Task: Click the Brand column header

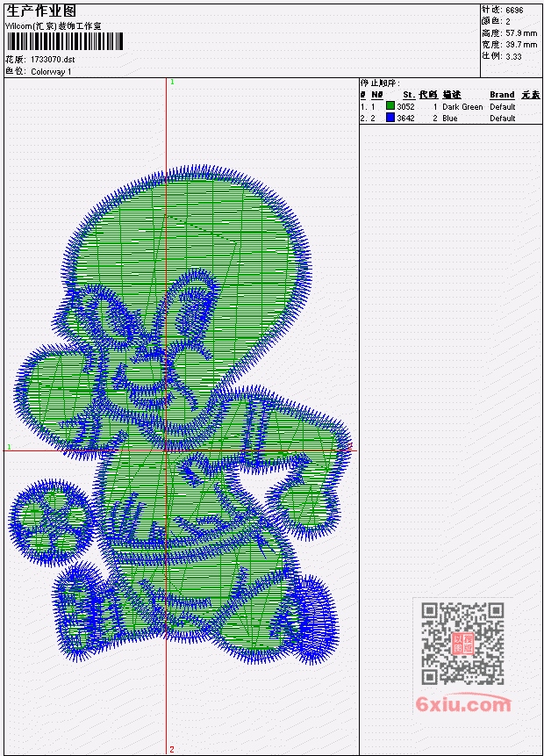Action: tap(502, 95)
